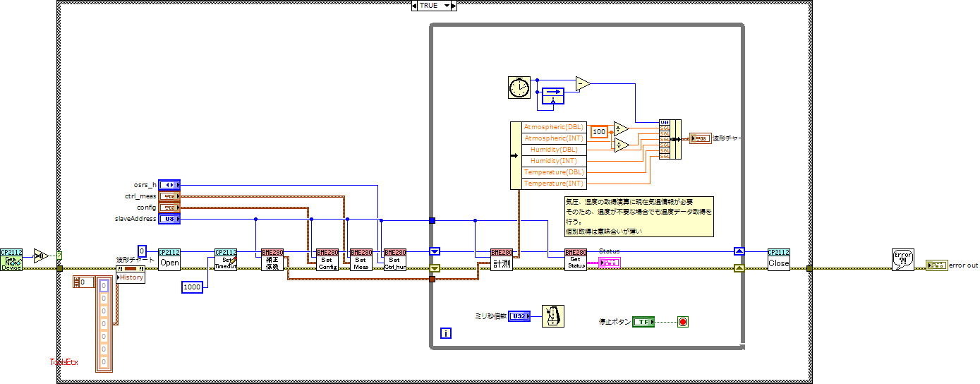
Task: Select the loop iteration terminal i
Action: click(446, 332)
